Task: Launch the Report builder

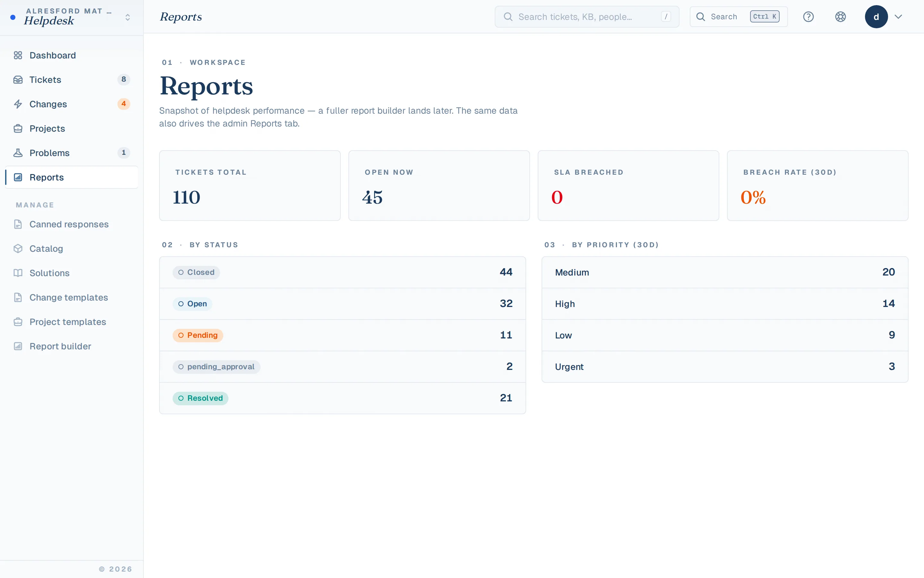Action: coord(72,346)
